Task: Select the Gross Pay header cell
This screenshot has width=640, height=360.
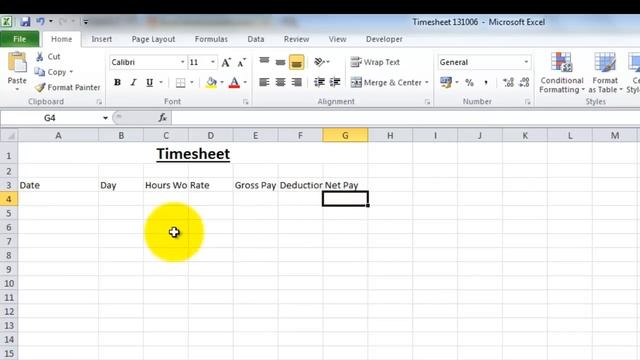Action: tap(256, 185)
